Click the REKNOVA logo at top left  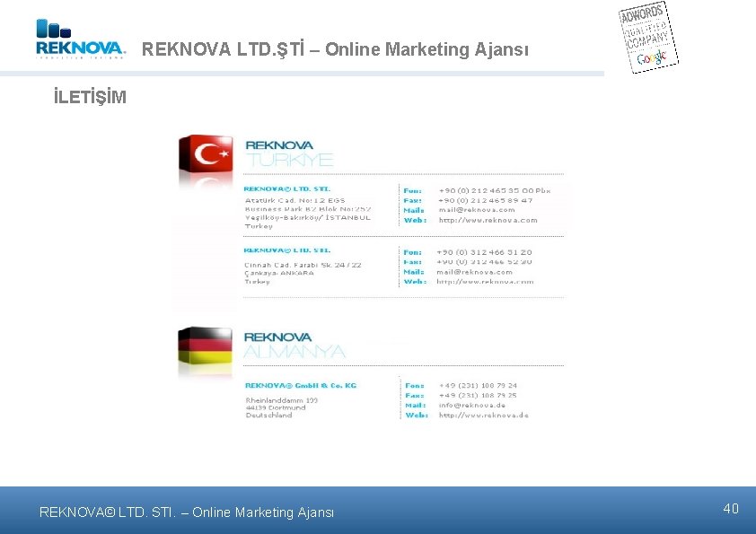(81, 39)
